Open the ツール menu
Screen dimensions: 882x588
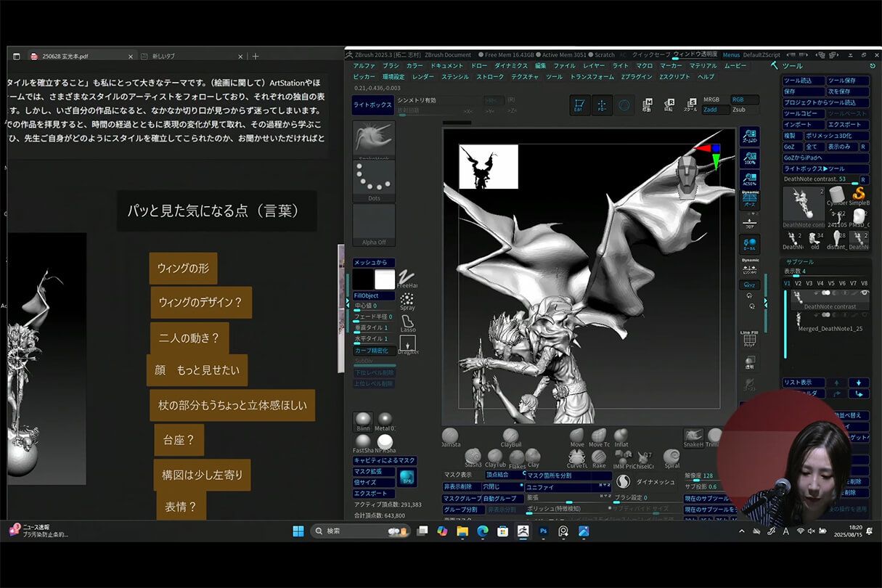[x=554, y=76]
